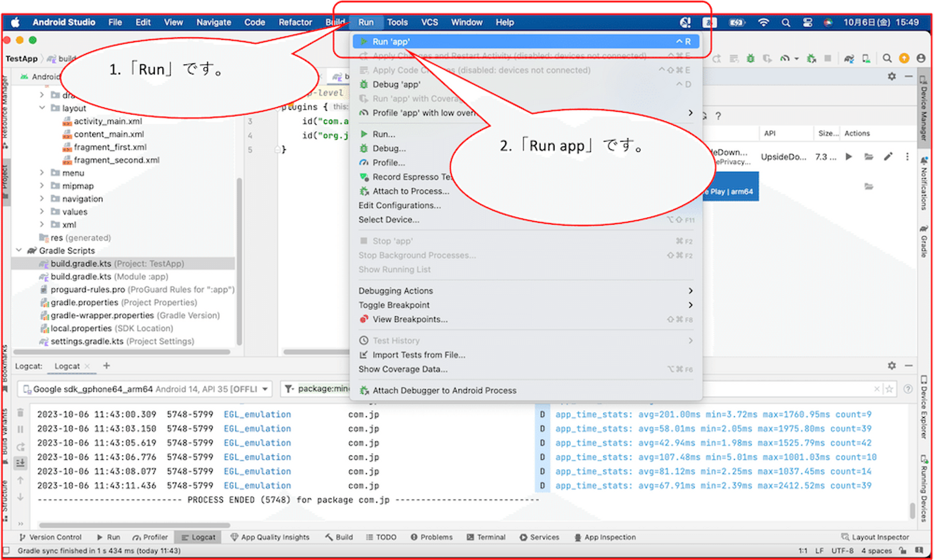Viewport: 934px width, 560px height.
Task: Hide the Device Manager panel with minus icon
Action: pyautogui.click(x=909, y=76)
